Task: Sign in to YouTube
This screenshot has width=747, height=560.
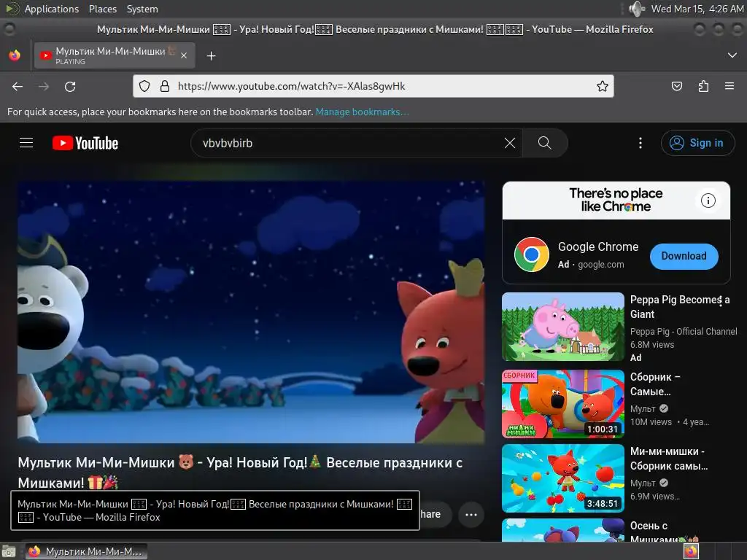Action: pos(697,143)
